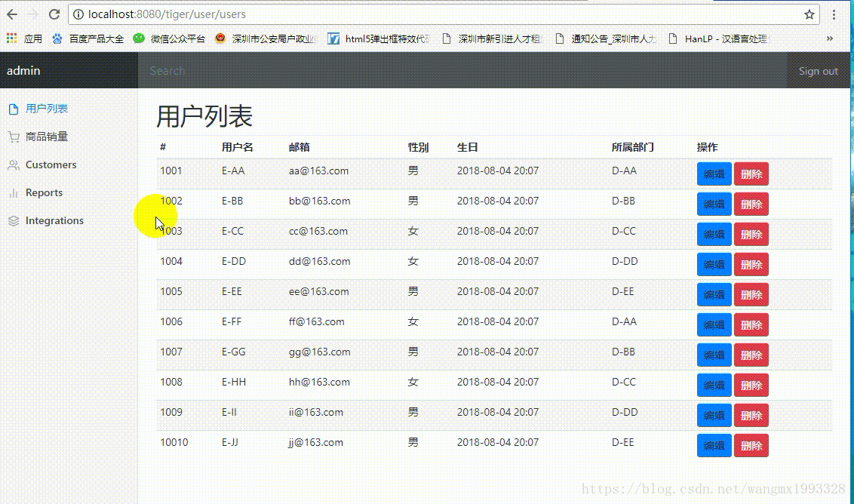The width and height of the screenshot is (854, 504).
Task: Delete user 1005 with the 删除 button
Action: (751, 295)
